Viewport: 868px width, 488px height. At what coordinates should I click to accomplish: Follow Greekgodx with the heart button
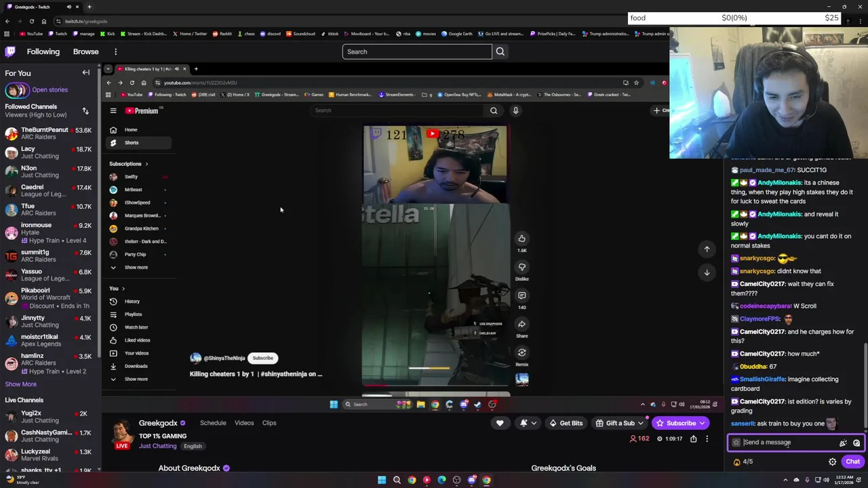[500, 423]
